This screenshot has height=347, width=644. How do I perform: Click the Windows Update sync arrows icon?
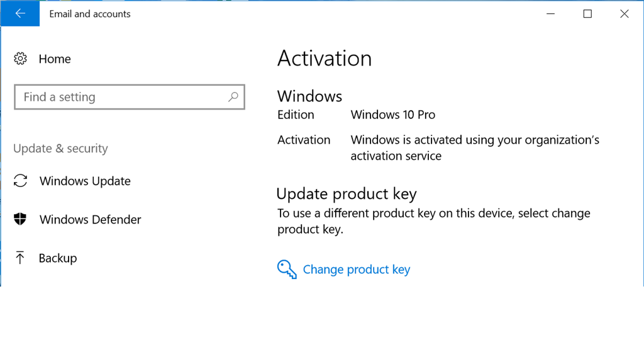21,181
